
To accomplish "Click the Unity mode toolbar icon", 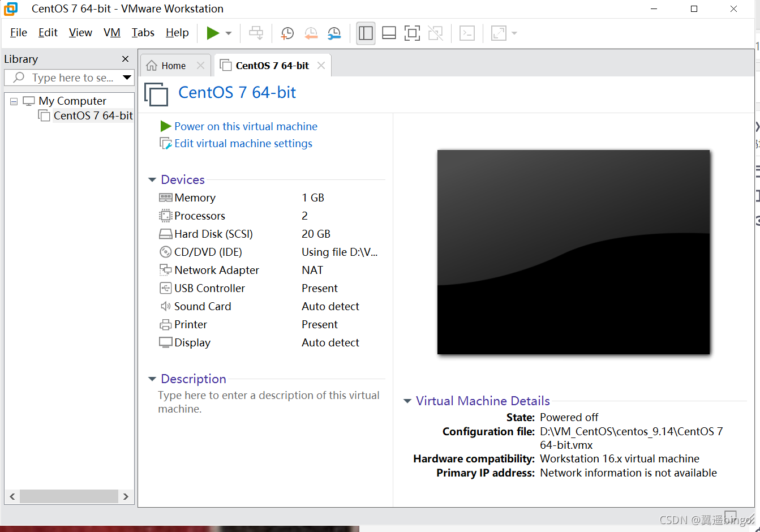I will pyautogui.click(x=436, y=33).
